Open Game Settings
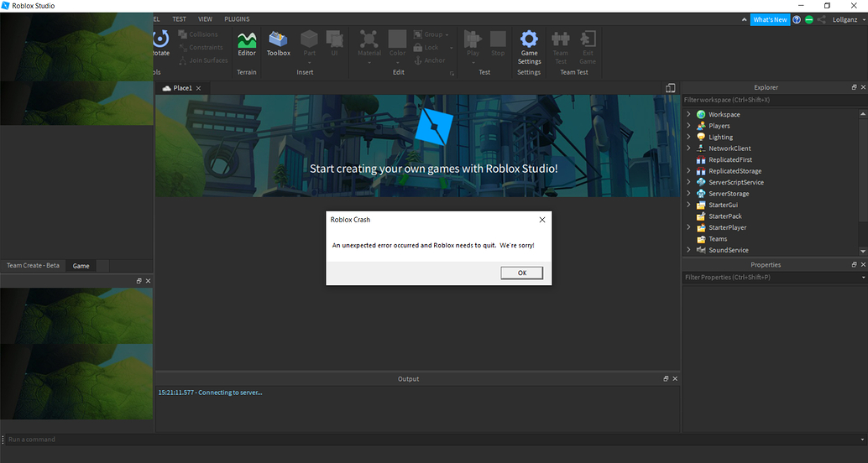 click(529, 48)
